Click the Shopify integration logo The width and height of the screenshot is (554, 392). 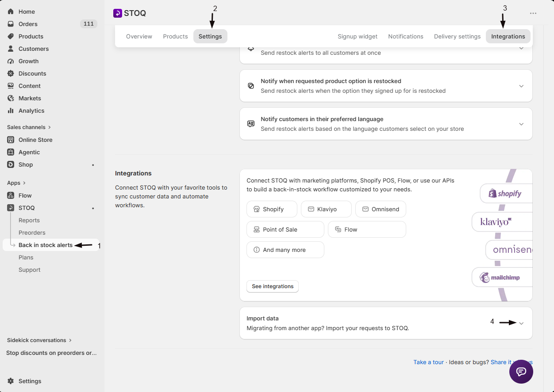coord(506,194)
